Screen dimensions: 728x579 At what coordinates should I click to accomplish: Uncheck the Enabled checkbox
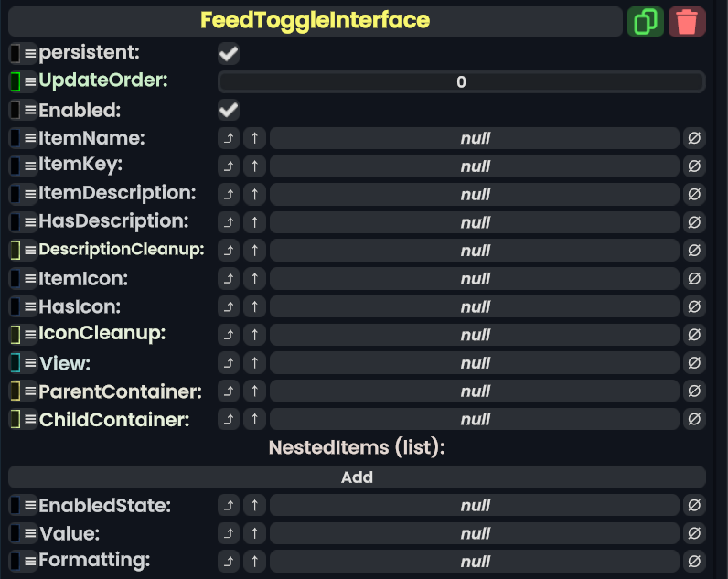pos(229,111)
